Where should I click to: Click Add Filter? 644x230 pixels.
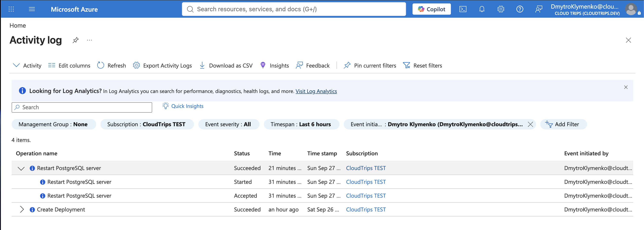pos(563,124)
